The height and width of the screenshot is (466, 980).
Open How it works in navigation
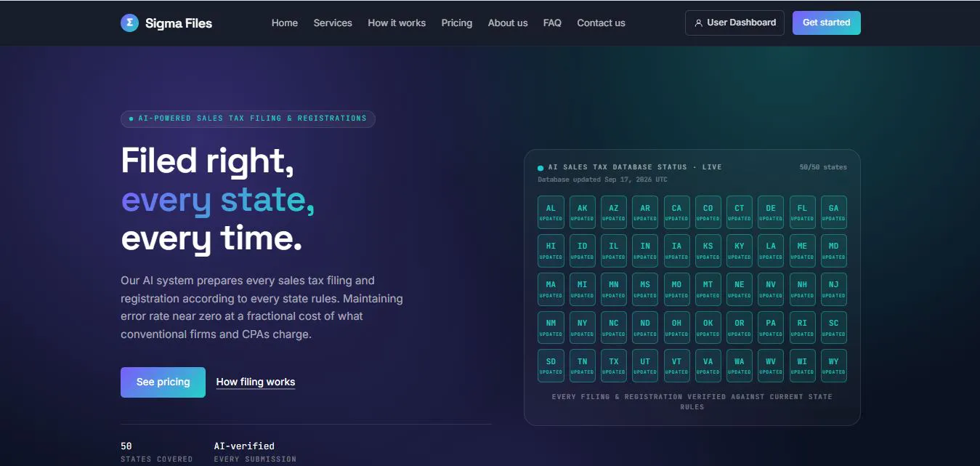point(397,23)
